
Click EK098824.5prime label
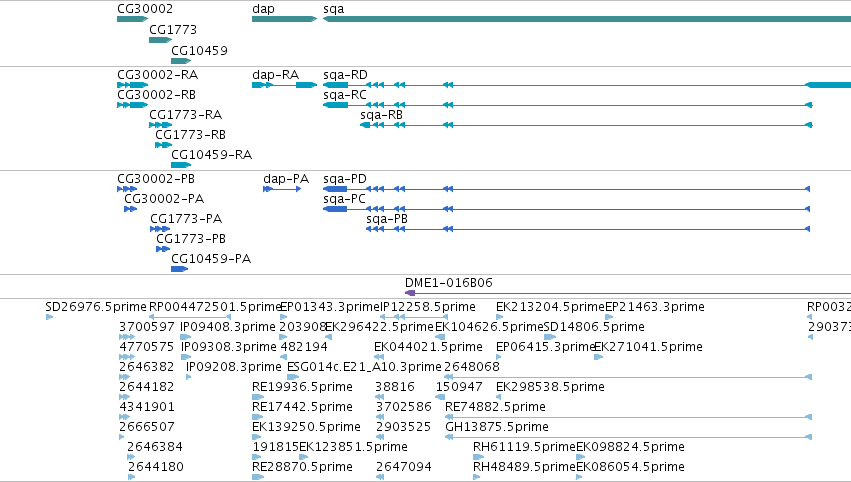630,447
